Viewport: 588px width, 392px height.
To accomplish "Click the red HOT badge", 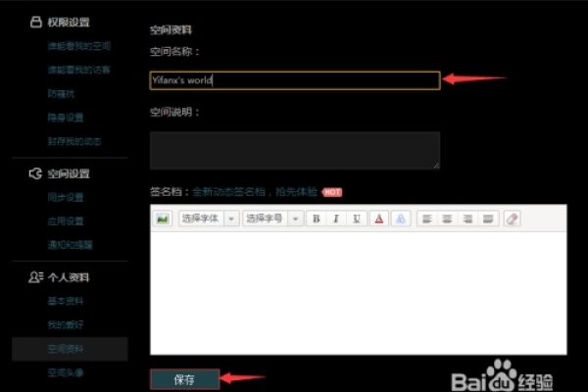I will click(x=332, y=192).
